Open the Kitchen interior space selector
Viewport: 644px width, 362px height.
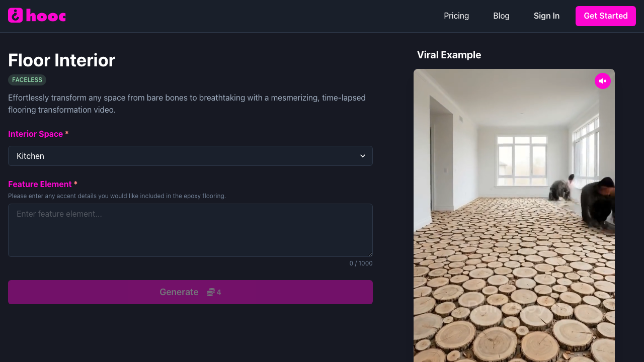190,156
